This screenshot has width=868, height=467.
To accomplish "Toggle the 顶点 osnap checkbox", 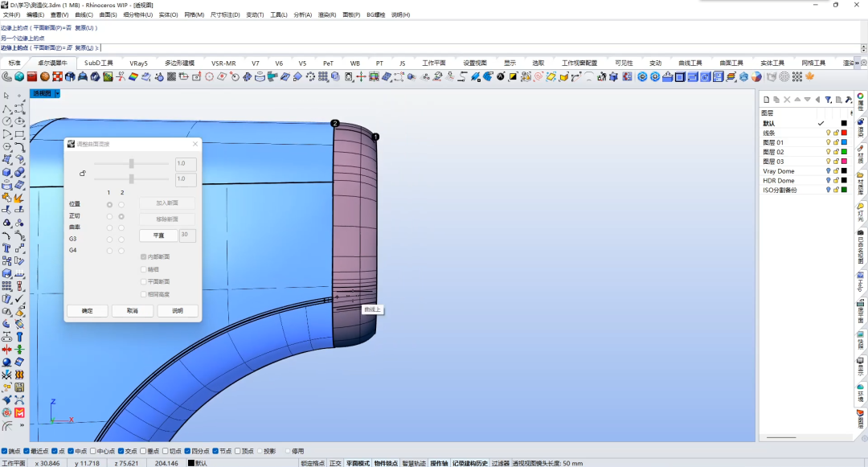I will click(x=237, y=451).
